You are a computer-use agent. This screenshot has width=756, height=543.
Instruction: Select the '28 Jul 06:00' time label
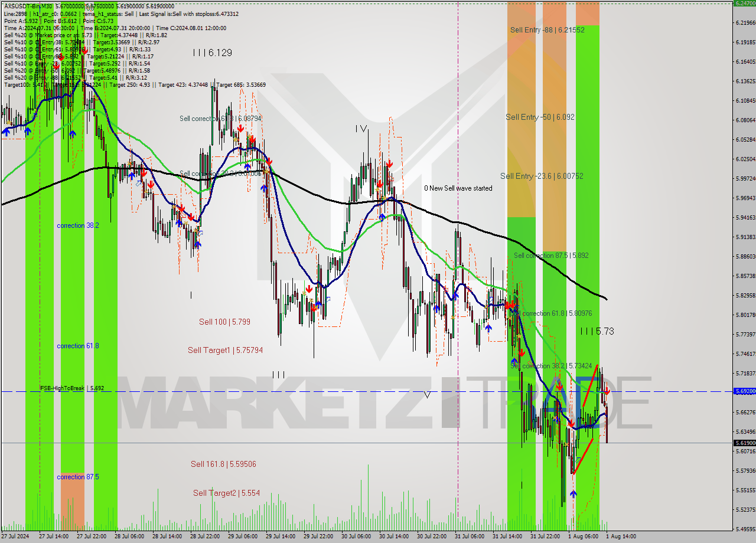(129, 537)
